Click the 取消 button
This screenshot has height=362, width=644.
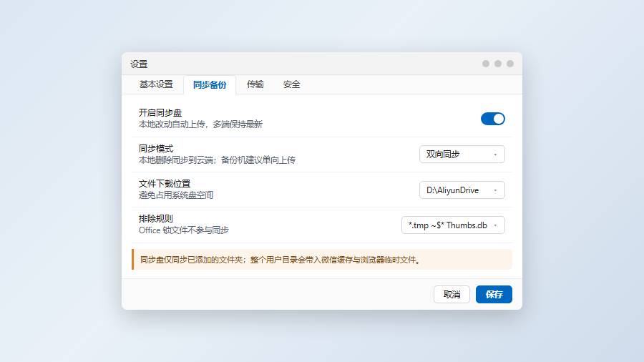452,294
